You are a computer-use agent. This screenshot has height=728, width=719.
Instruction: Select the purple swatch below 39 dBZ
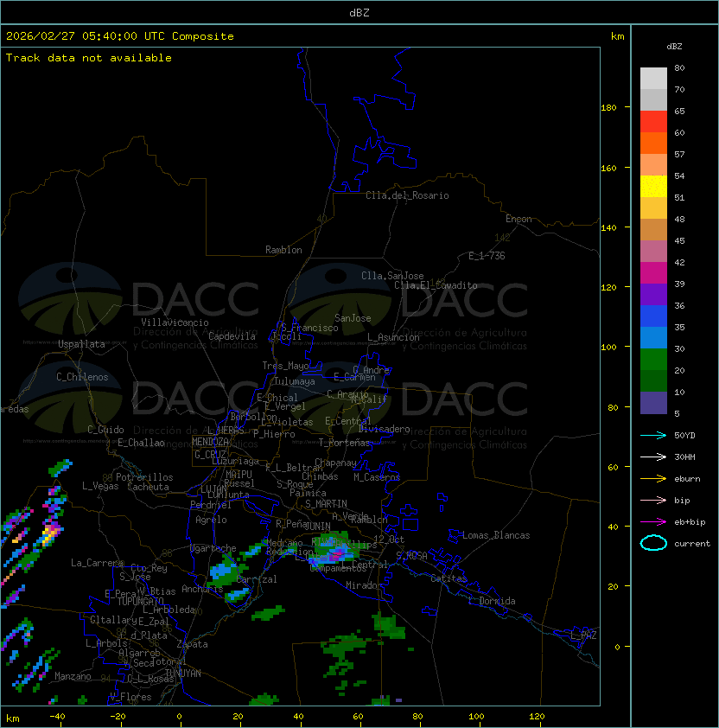point(653,294)
